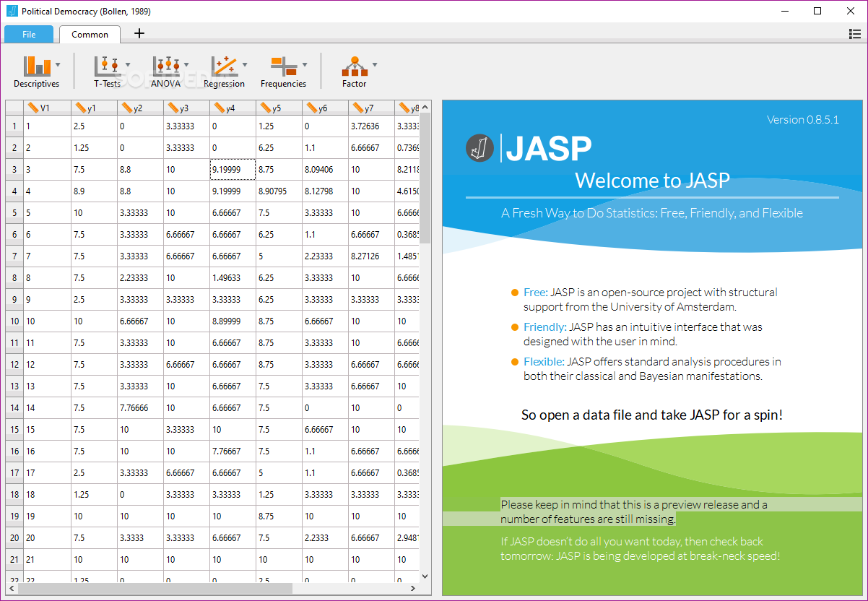
Task: Select row header 10 in data table
Action: [x=14, y=321]
